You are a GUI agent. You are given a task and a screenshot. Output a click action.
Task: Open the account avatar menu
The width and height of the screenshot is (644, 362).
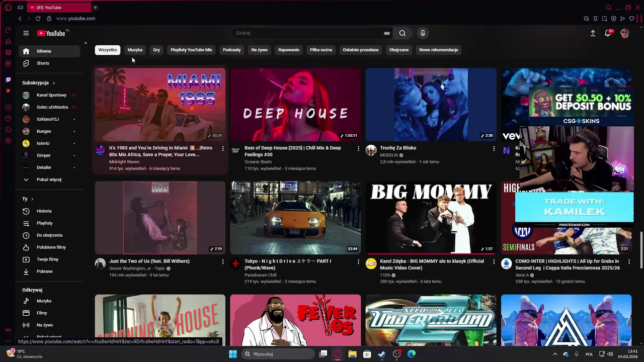(x=625, y=33)
